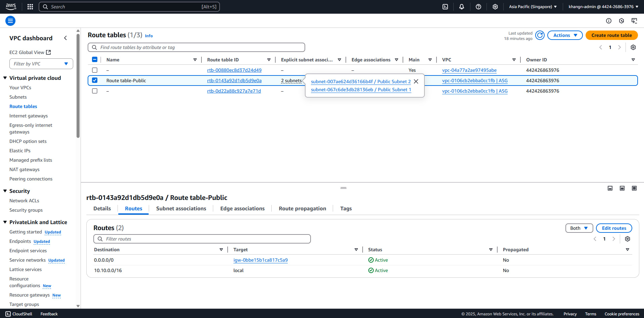Image resolution: width=644 pixels, height=318 pixels.
Task: Collapse the Security section
Action: coord(5,191)
